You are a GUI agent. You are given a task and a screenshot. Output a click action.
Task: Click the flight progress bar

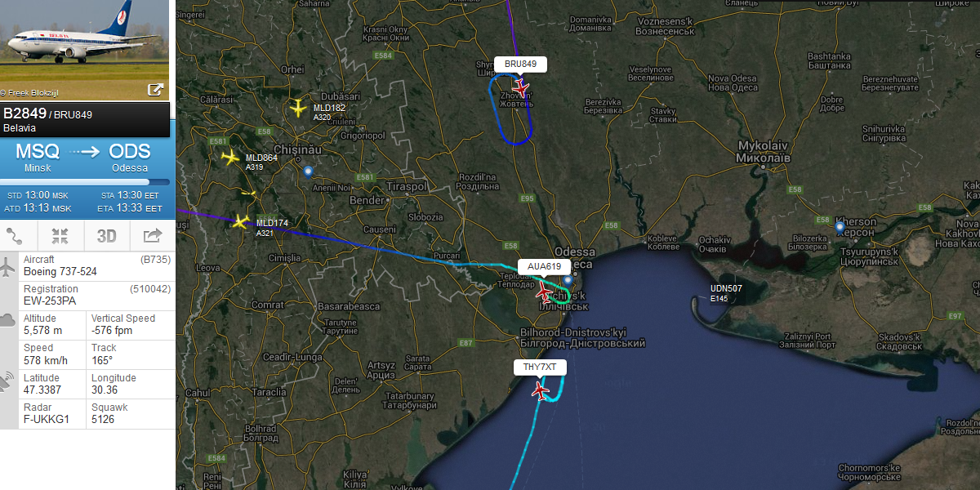pyautogui.click(x=85, y=182)
